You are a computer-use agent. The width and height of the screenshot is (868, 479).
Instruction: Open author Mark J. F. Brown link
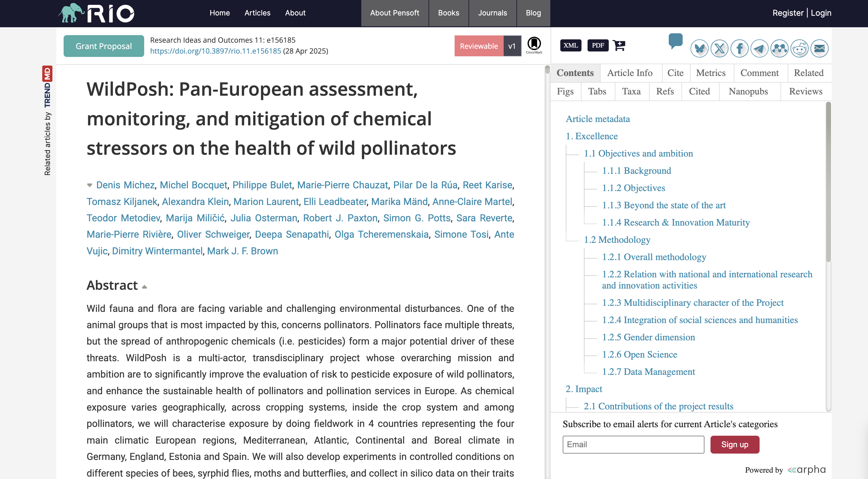tap(242, 251)
